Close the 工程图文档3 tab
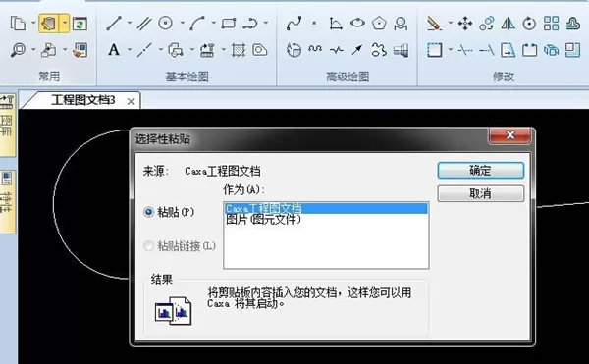Viewport: 589px width, 364px height. click(131, 101)
